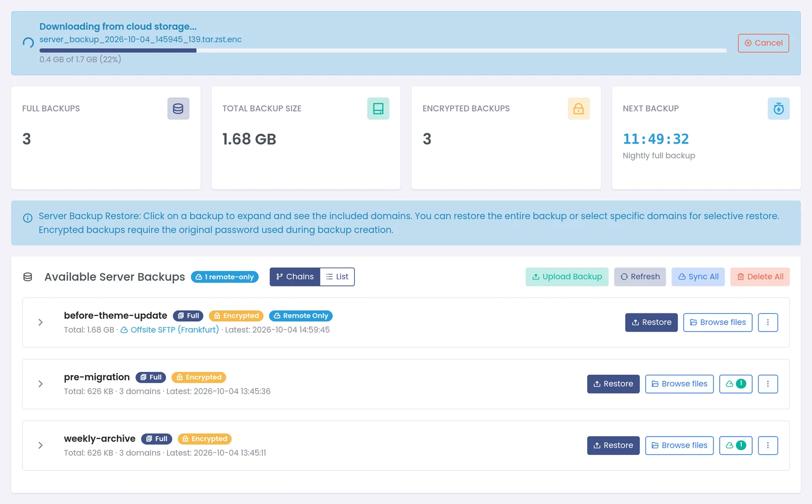Click the Available Server Backups database icon
Screen dimensions: 812x504
click(28, 277)
